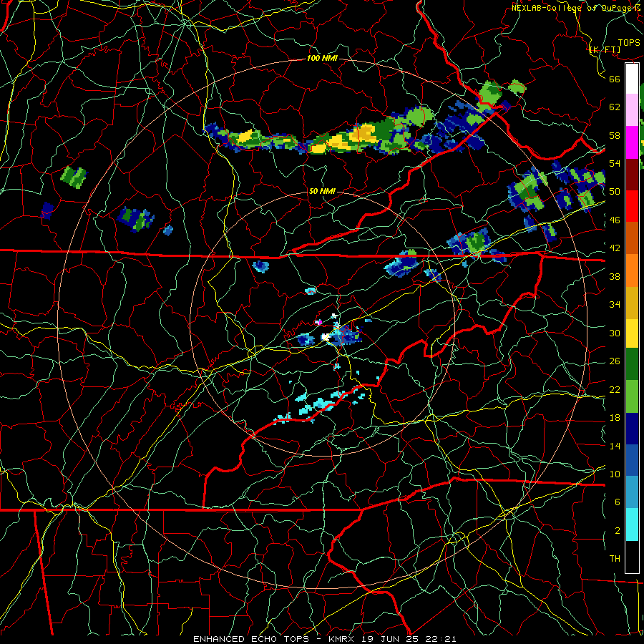The image size is (644, 644).
Task: Click the "58" value on the scale
Action: tap(615, 135)
